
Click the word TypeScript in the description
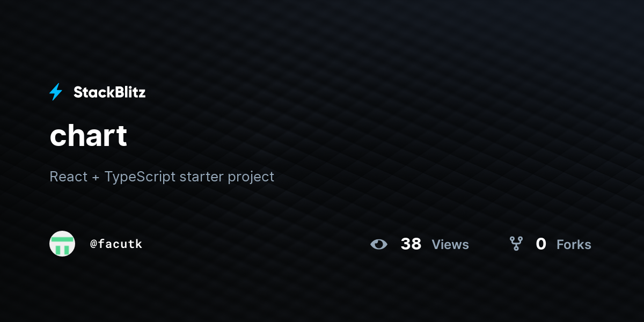click(140, 177)
